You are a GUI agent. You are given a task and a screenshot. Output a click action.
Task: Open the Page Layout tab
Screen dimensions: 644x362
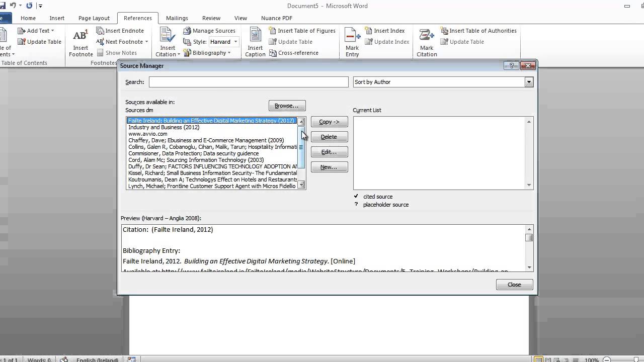point(94,18)
